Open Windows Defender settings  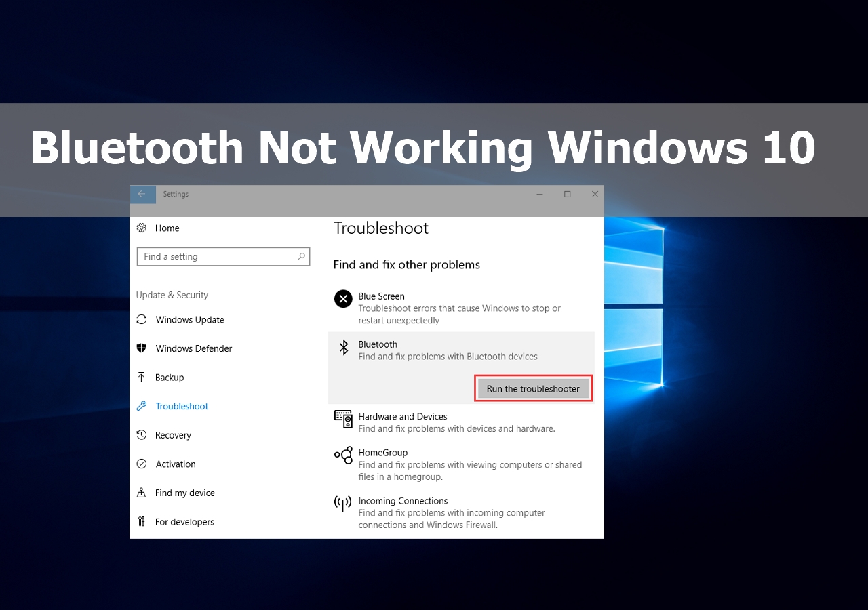194,348
